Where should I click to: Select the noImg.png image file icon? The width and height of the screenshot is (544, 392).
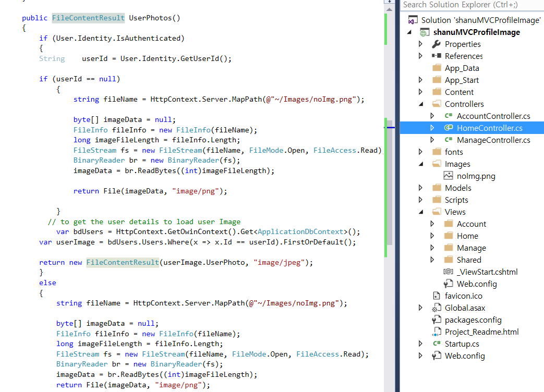pyautogui.click(x=448, y=176)
